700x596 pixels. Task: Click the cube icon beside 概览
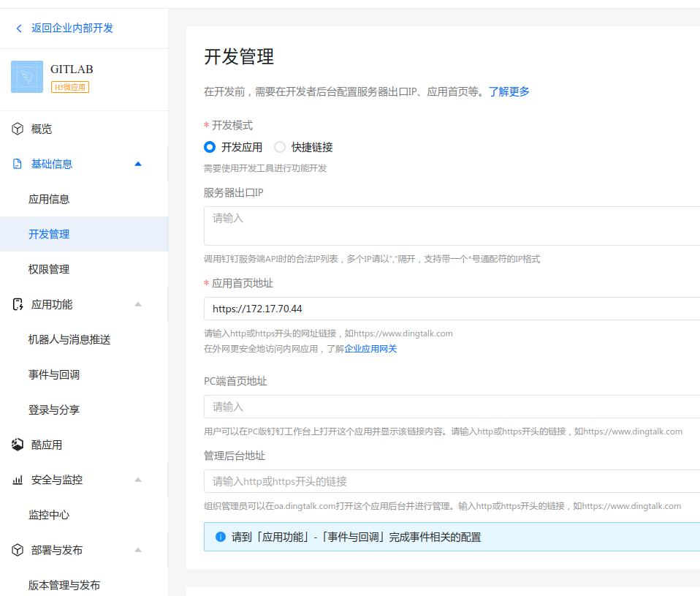point(18,129)
